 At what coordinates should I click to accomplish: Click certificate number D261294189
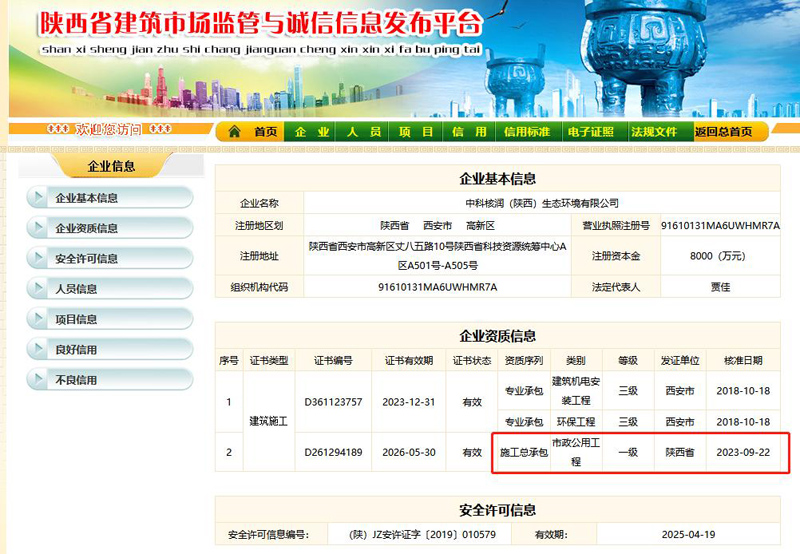(x=333, y=452)
